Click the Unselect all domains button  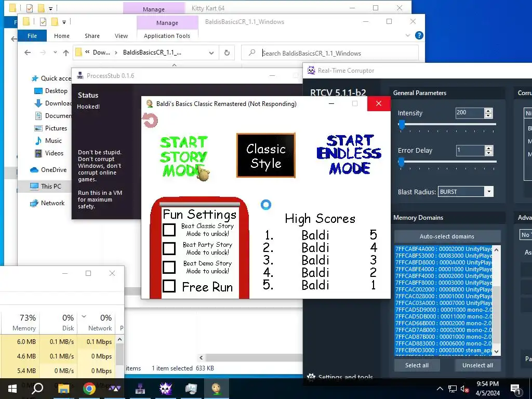[477, 365]
